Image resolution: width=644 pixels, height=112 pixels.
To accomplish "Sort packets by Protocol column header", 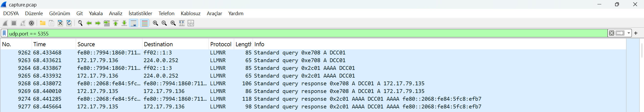I will point(220,44).
